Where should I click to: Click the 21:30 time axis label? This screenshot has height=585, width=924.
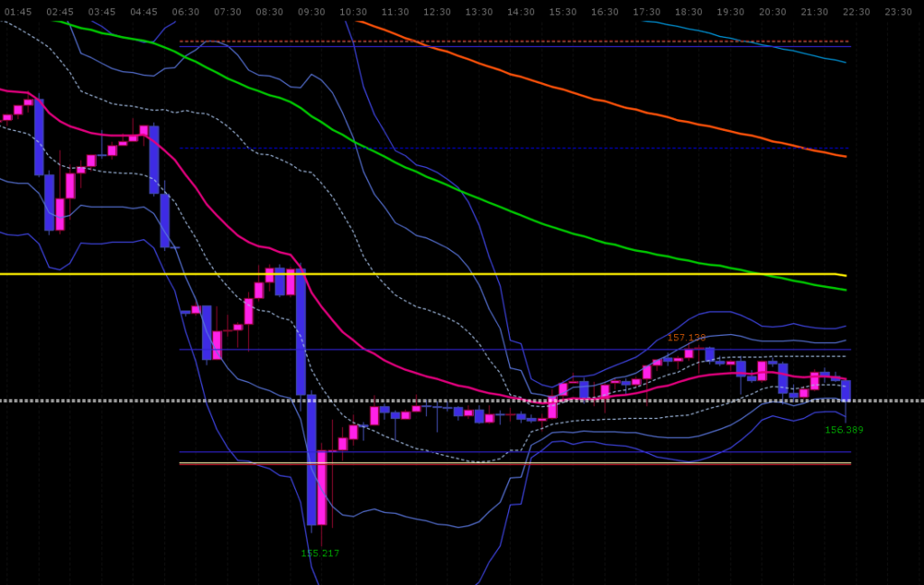(815, 12)
